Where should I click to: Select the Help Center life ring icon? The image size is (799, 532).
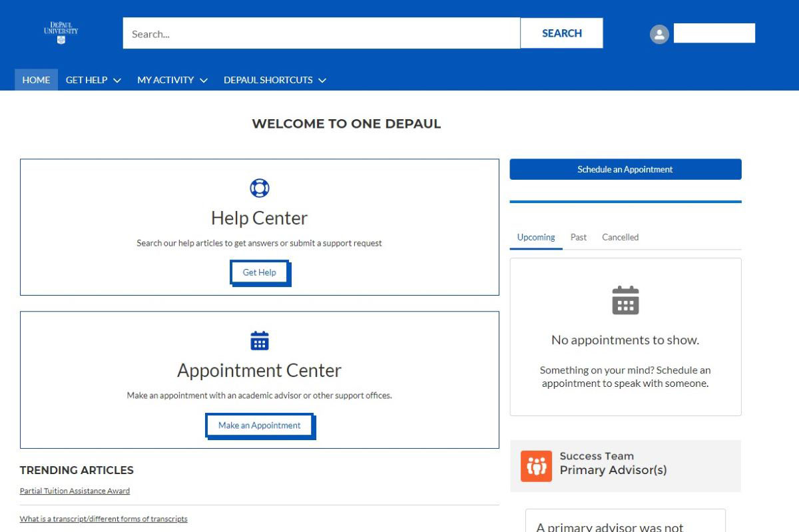pyautogui.click(x=259, y=188)
